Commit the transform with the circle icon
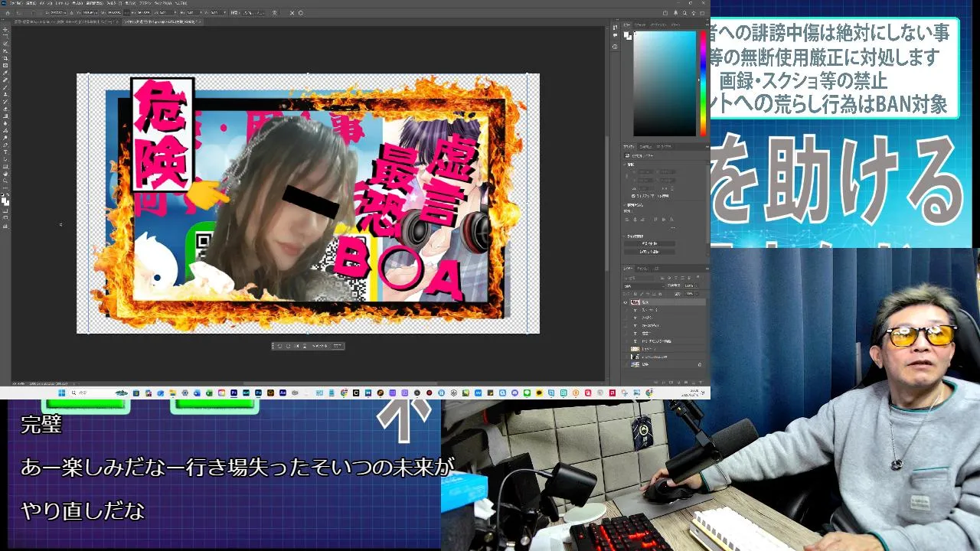Viewport: 980px width, 551px height. (x=300, y=13)
